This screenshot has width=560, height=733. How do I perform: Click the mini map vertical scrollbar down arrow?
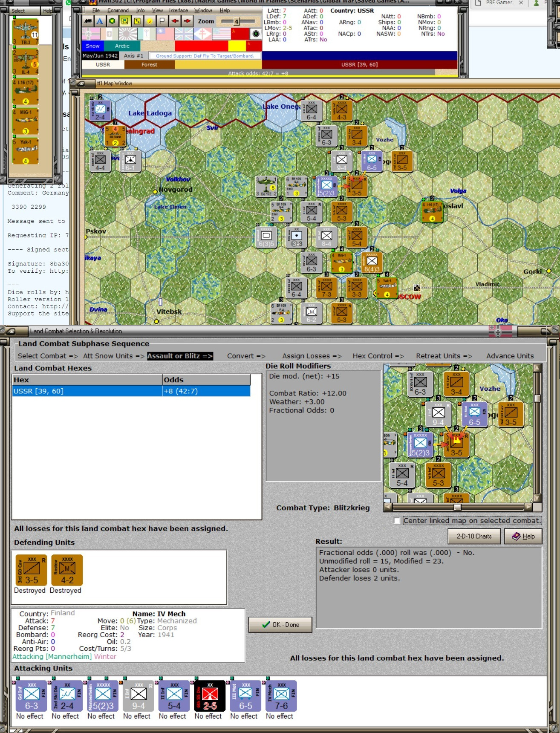(537, 498)
